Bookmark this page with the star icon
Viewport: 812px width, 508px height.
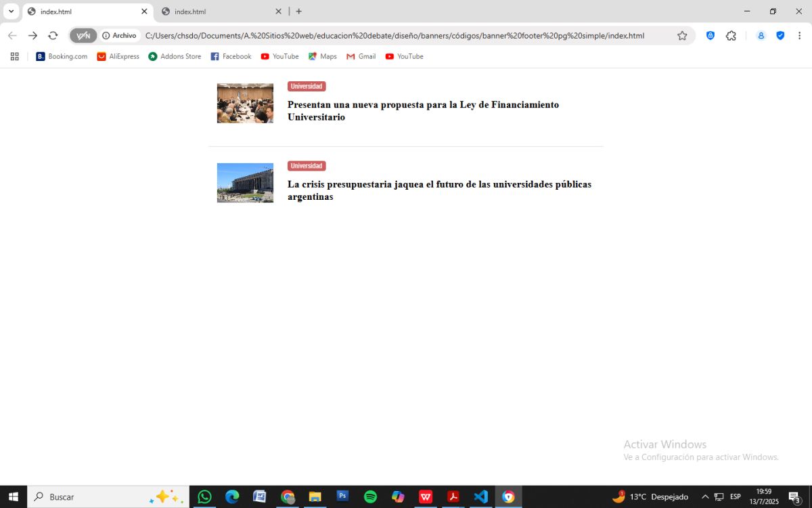[x=682, y=36]
